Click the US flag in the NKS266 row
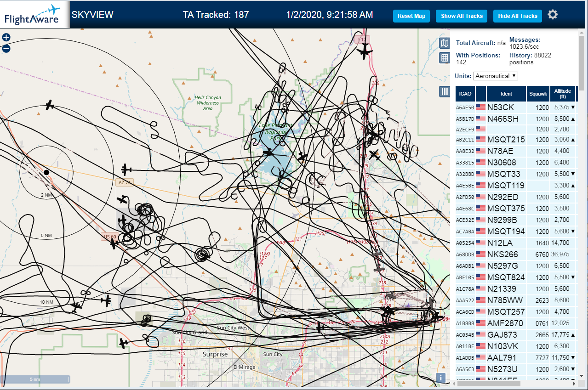Viewport: 588px width, 390px height. pyautogui.click(x=481, y=254)
